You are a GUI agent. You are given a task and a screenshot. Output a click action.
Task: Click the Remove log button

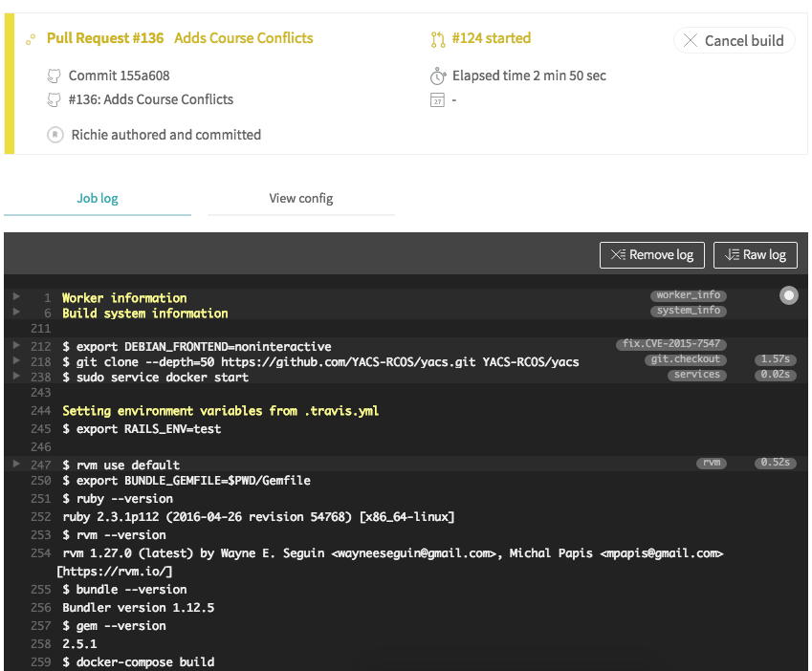pos(652,255)
